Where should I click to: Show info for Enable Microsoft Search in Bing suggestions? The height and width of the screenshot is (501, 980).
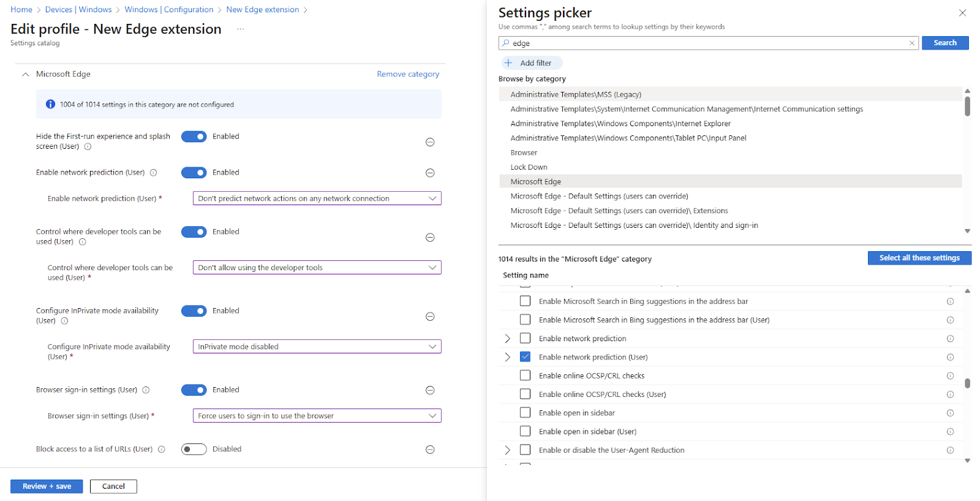(x=950, y=301)
